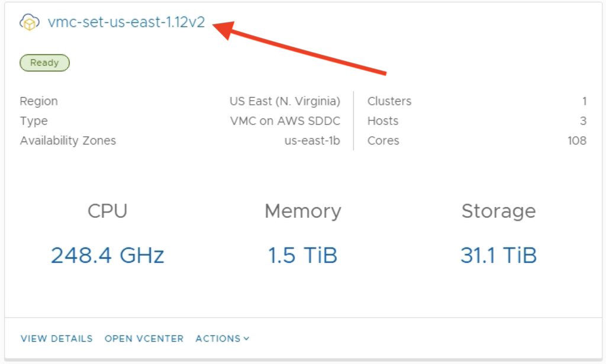The image size is (606, 364).
Task: Click the Cores count value 108
Action: coord(577,141)
